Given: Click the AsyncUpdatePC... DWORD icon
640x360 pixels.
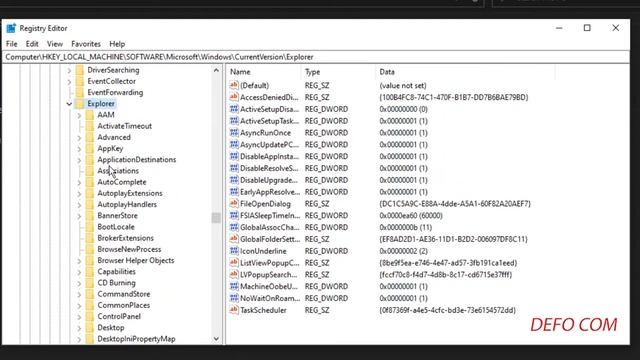Looking at the screenshot, I should [234, 144].
